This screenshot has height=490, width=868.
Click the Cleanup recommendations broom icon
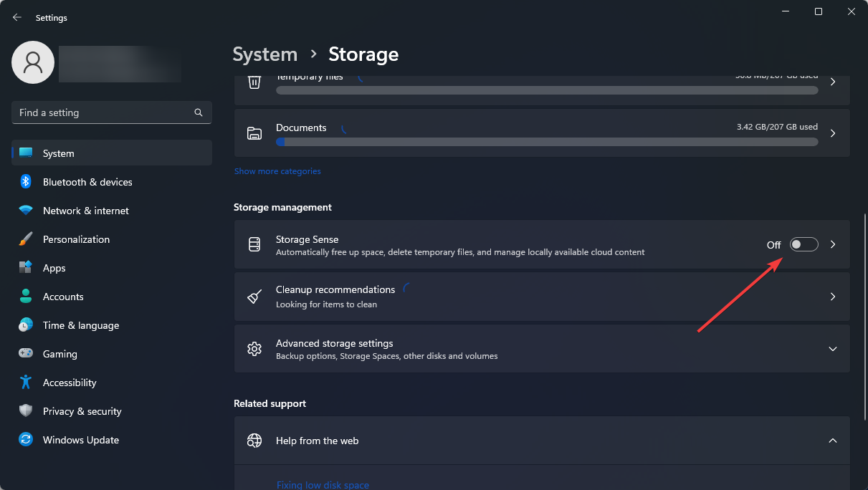[254, 297]
